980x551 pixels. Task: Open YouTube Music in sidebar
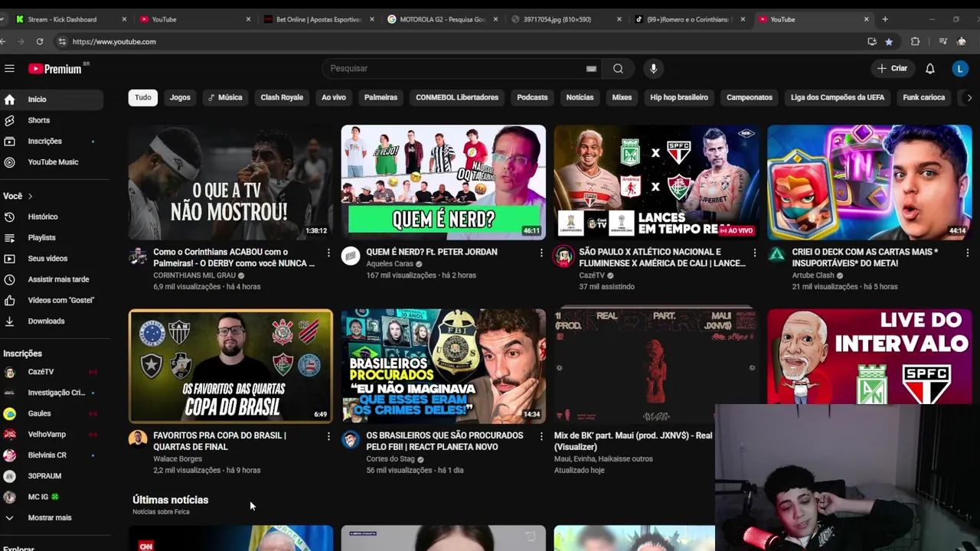(51, 162)
